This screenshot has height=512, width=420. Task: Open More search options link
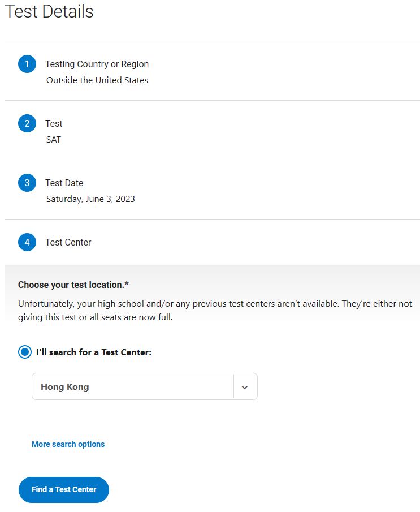click(x=68, y=444)
